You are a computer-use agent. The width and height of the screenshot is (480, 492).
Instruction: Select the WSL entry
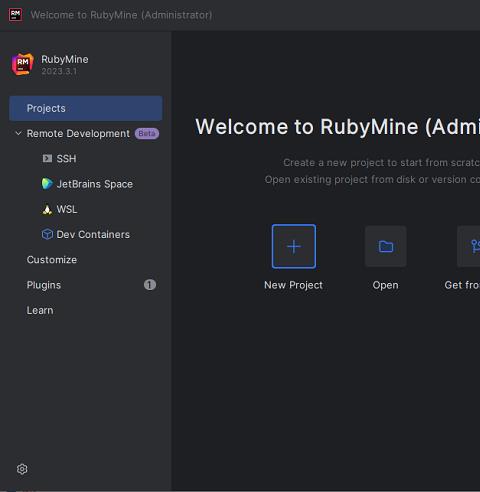click(x=67, y=209)
